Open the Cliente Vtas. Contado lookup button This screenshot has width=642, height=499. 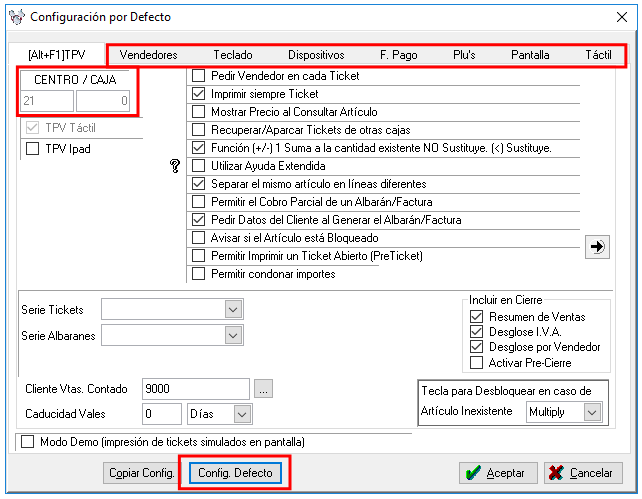[263, 388]
